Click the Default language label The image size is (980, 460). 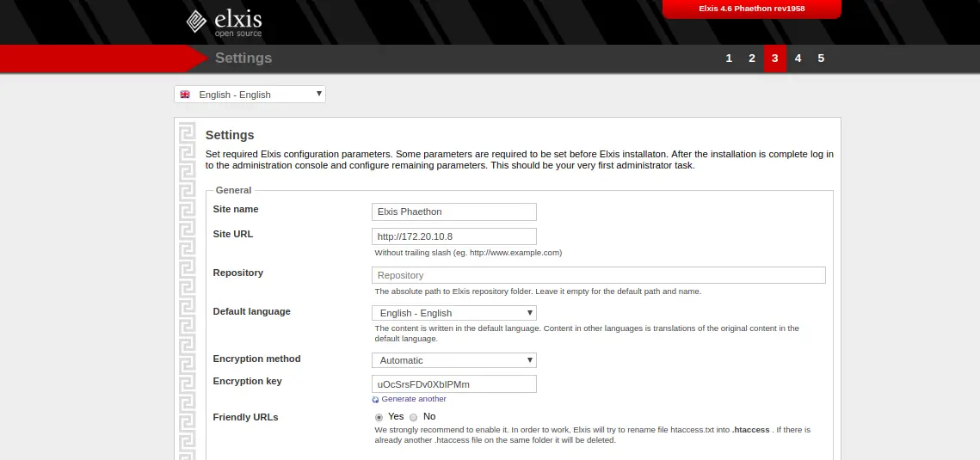click(252, 311)
